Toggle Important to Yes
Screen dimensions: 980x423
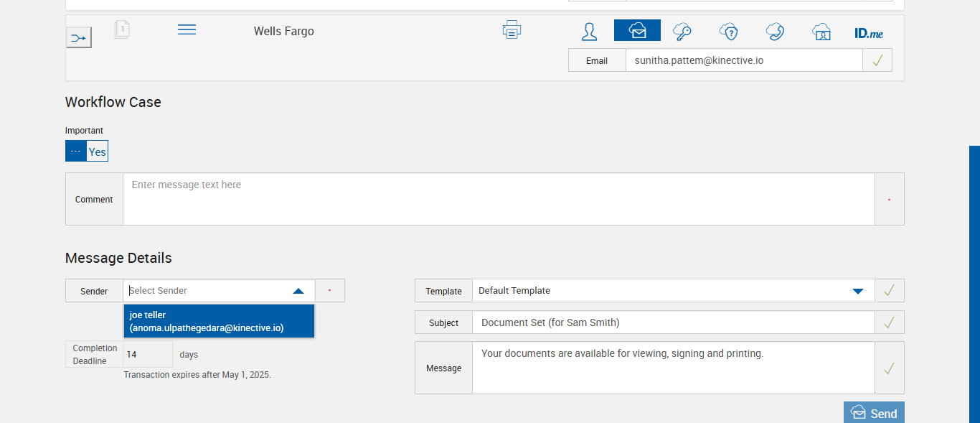pos(98,152)
